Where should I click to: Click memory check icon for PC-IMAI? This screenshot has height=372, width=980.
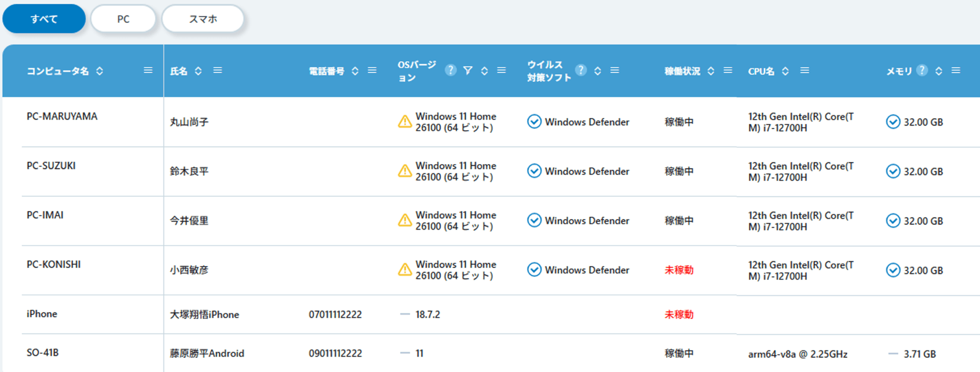(x=893, y=221)
